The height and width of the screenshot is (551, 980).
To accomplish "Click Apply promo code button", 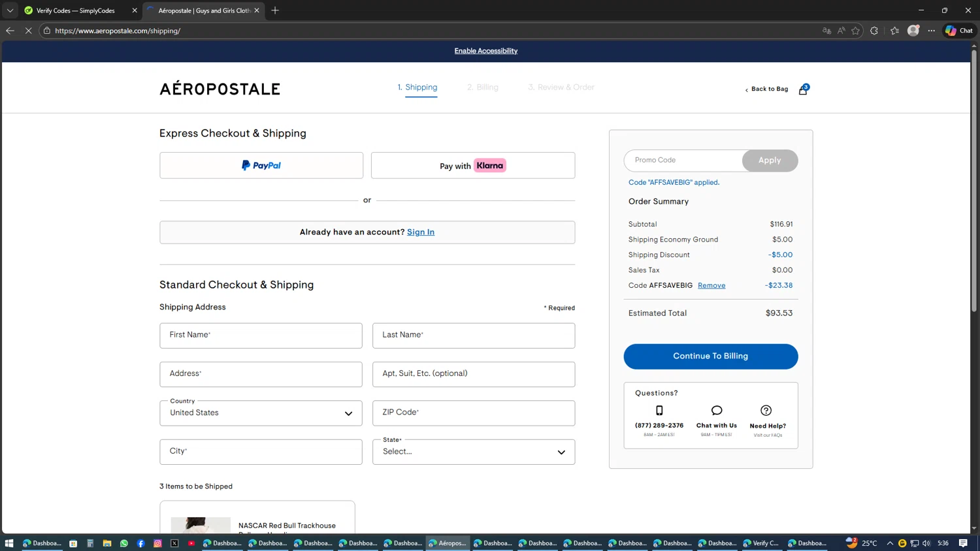I will (x=770, y=161).
